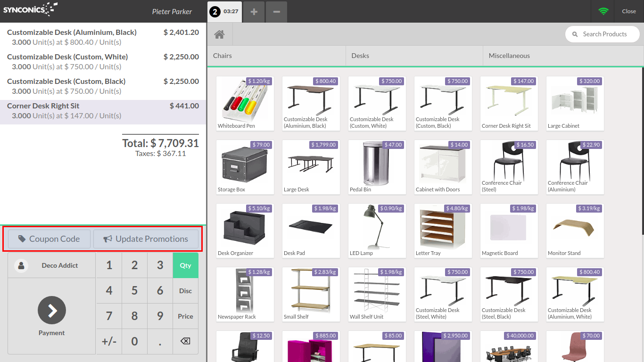Add the Whiteboard Pen product to the order
Screen dimensions: 644x362
[245, 103]
